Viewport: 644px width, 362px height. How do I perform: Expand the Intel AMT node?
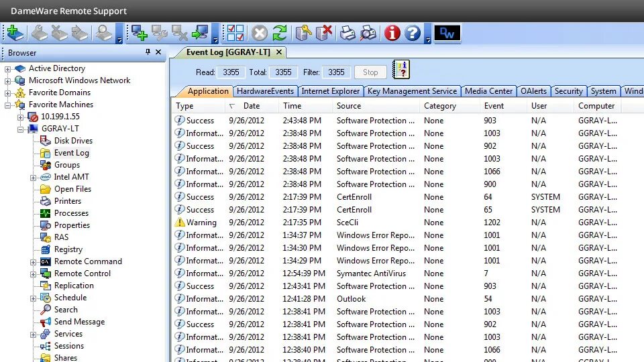tap(33, 178)
